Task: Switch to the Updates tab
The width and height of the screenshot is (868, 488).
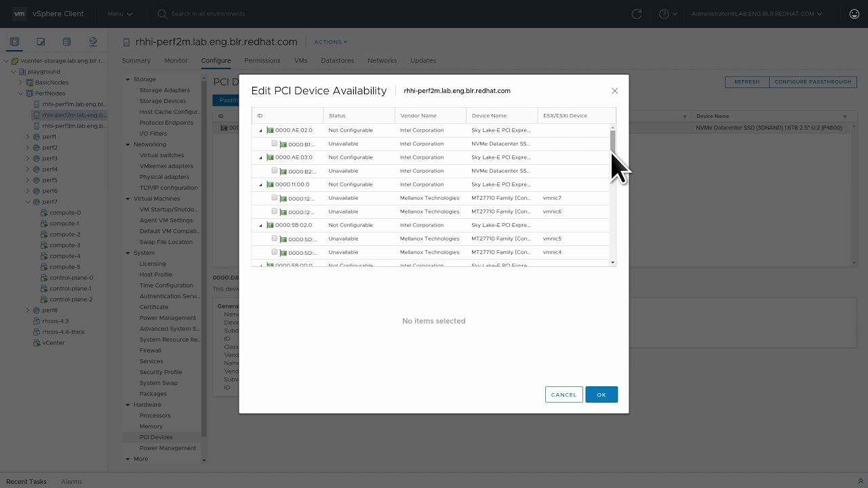Action: point(423,60)
